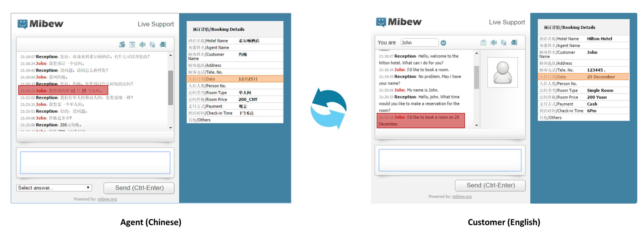Mute sound in agent chat toolbar
The height and width of the screenshot is (232, 644).
142,45
